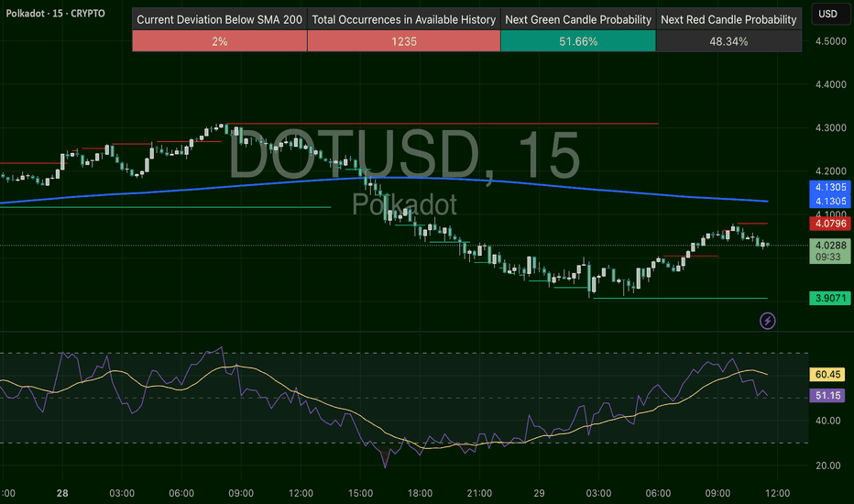Viewport: 854px width, 504px height.
Task: Click the bold 28 date label on time axis
Action: 62,493
